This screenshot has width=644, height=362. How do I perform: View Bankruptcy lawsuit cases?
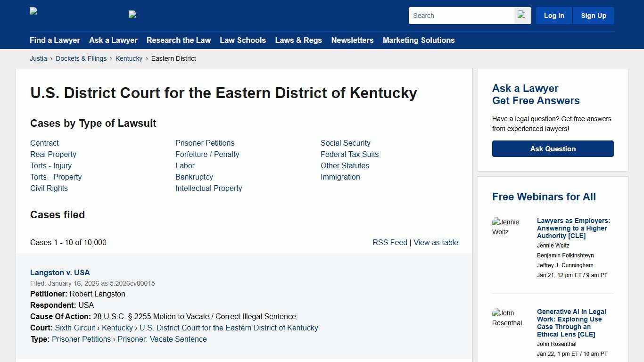coord(194,177)
